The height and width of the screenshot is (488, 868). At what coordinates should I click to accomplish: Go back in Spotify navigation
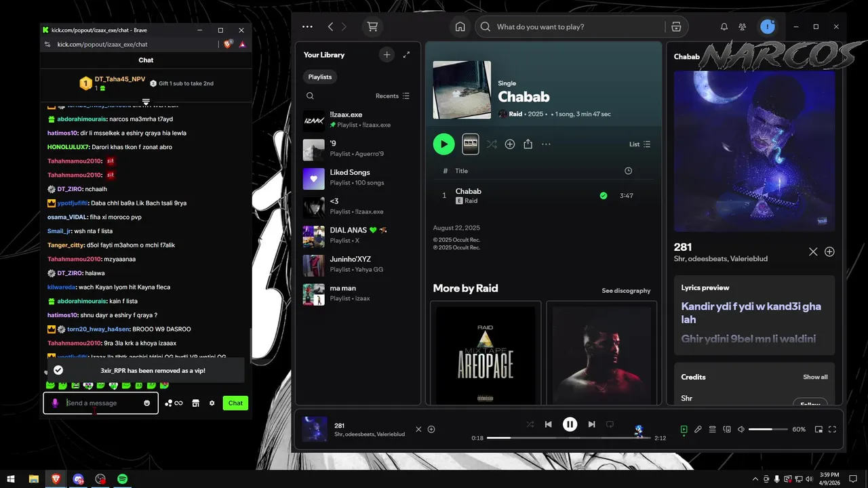(330, 26)
